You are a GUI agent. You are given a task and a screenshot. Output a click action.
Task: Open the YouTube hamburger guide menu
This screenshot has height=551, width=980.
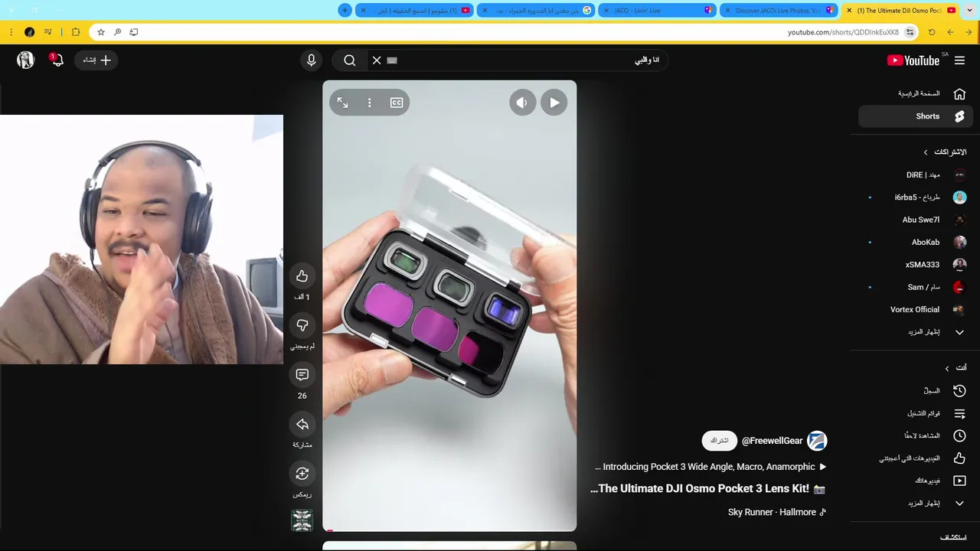click(x=959, y=60)
